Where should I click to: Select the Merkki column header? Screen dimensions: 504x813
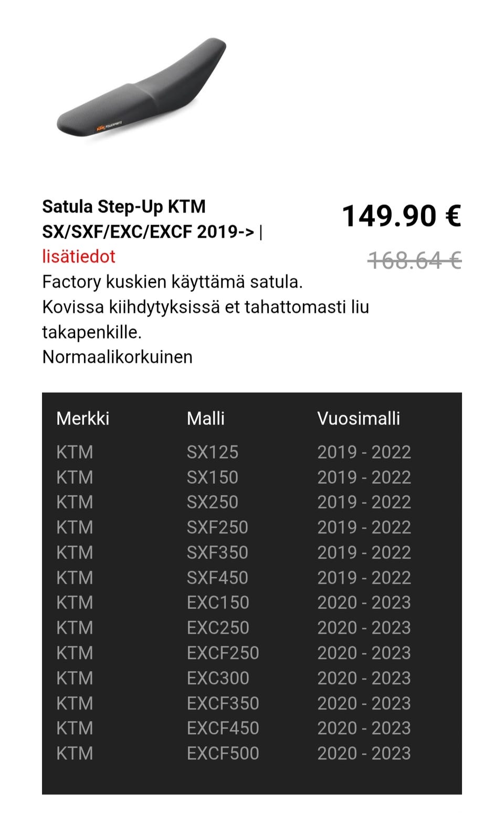pos(83,419)
